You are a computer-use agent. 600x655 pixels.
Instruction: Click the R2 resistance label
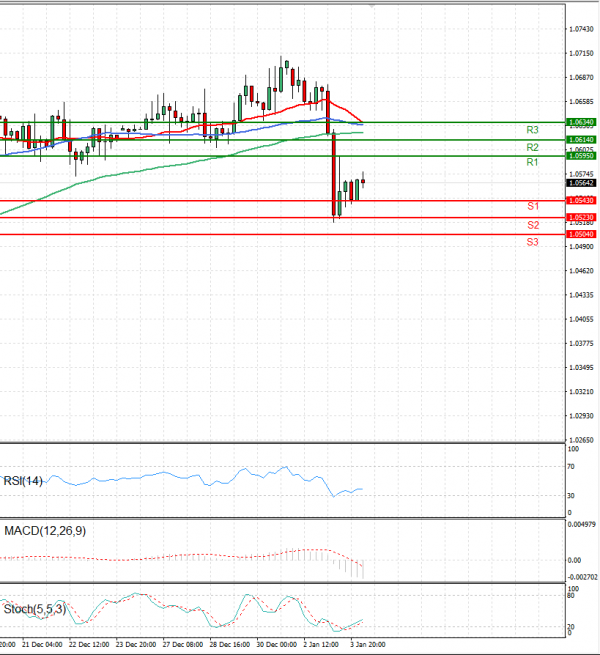(x=532, y=147)
